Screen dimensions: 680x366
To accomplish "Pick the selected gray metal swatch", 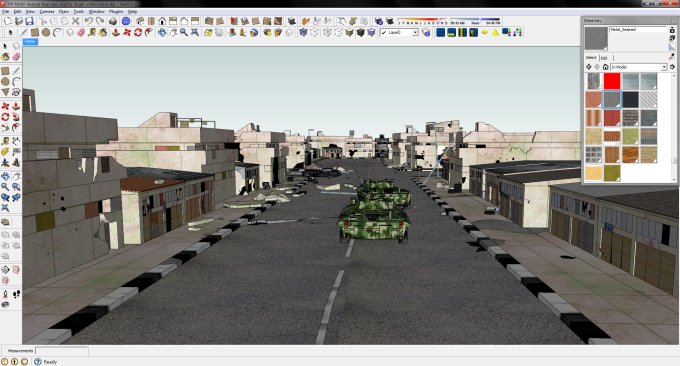I will click(x=612, y=99).
